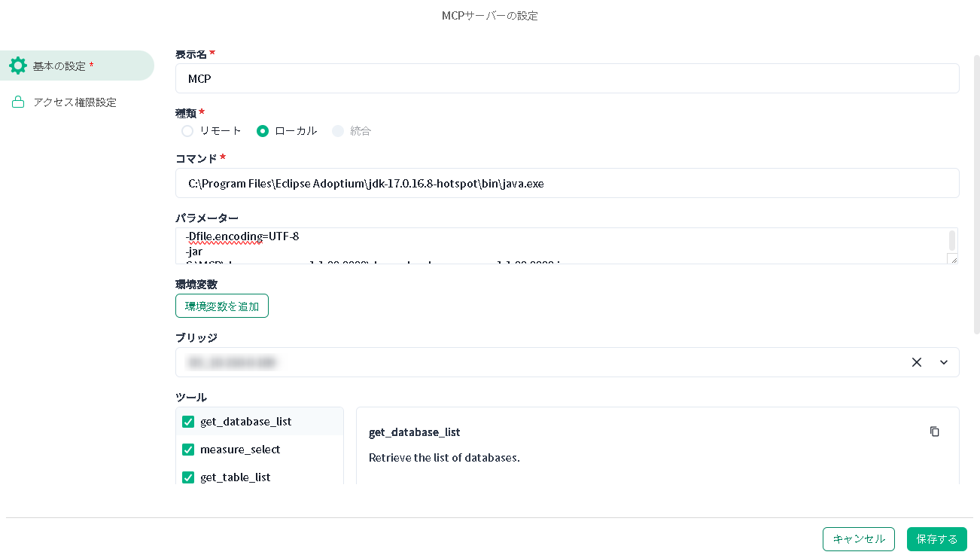Click the パラメーター textarea resize handle
Image resolution: width=980 pixels, height=558 pixels.
(953, 258)
